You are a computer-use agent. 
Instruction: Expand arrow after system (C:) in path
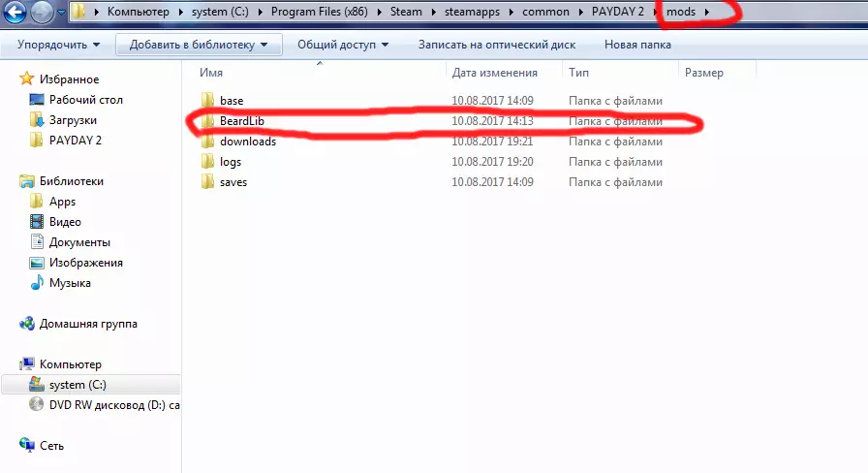[x=261, y=12]
